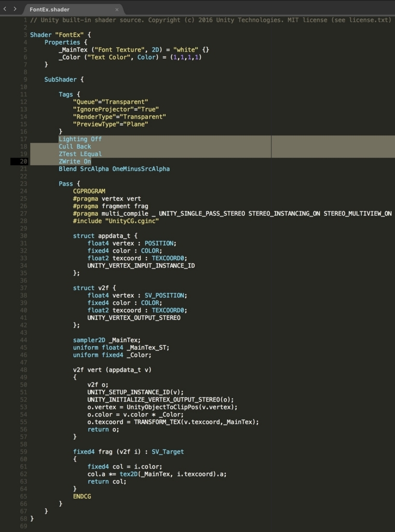Click the '#pragma multi_compile' line
Viewport: 395px width, 532px height.
tap(232, 214)
